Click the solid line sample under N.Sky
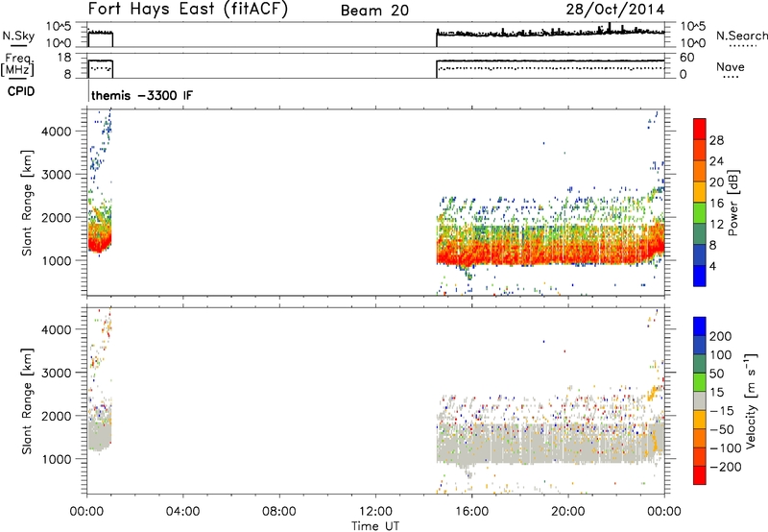This screenshot has height=532, width=768. 18,46
